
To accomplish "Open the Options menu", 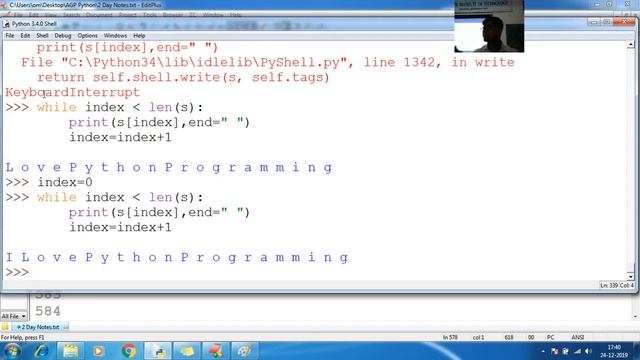I will click(87, 36).
